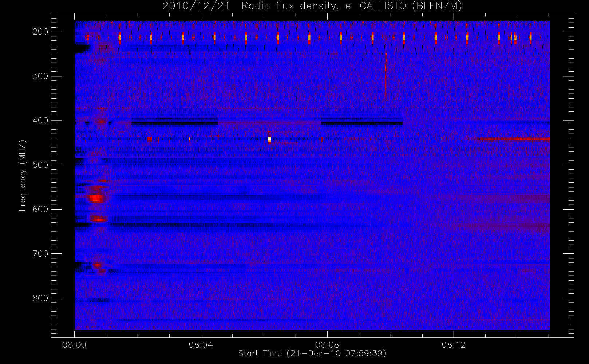Click the 'Frequency (MHZ)' axis label
Screen dimensions: 589x364
coord(23,175)
